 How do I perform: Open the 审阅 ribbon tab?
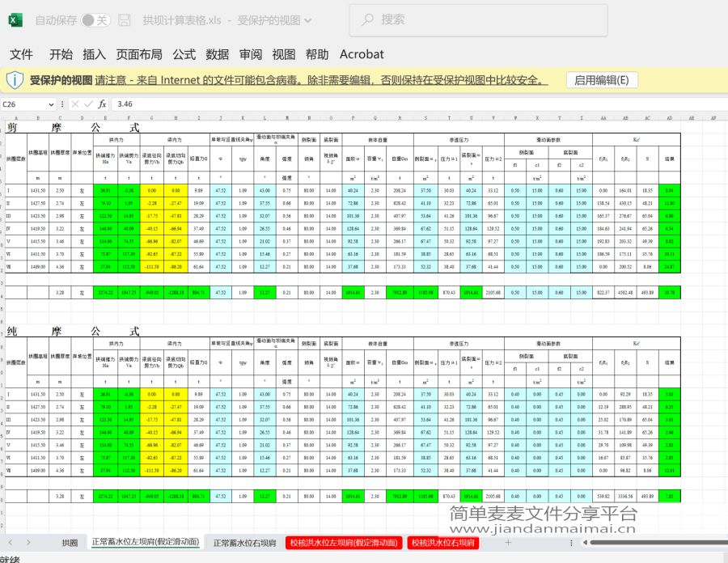pyautogui.click(x=251, y=54)
